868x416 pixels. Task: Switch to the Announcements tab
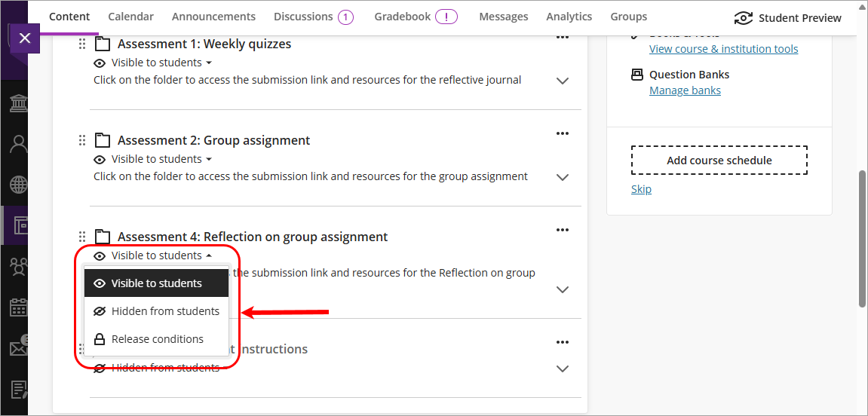point(213,17)
